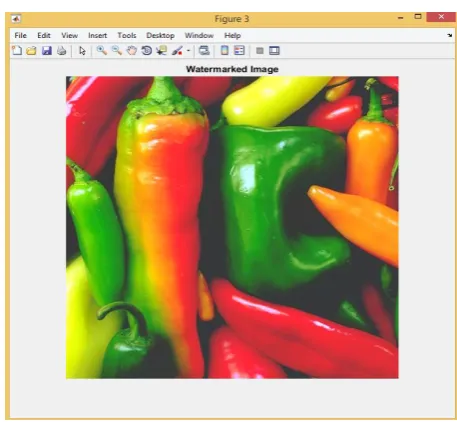457x422 pixels.
Task: Hide plot tools icon
Action: 260,51
